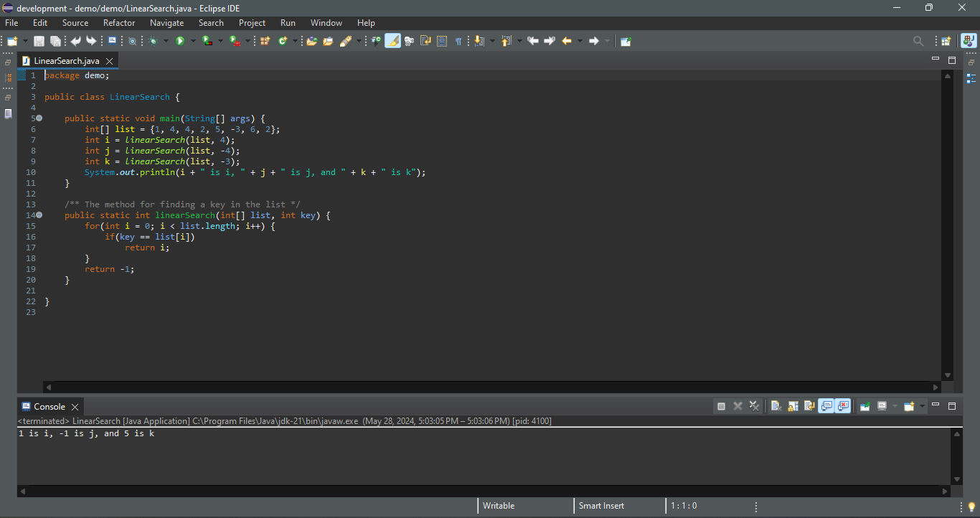Click Remove All Terminated Launches icon
The height and width of the screenshot is (518, 980).
click(754, 406)
